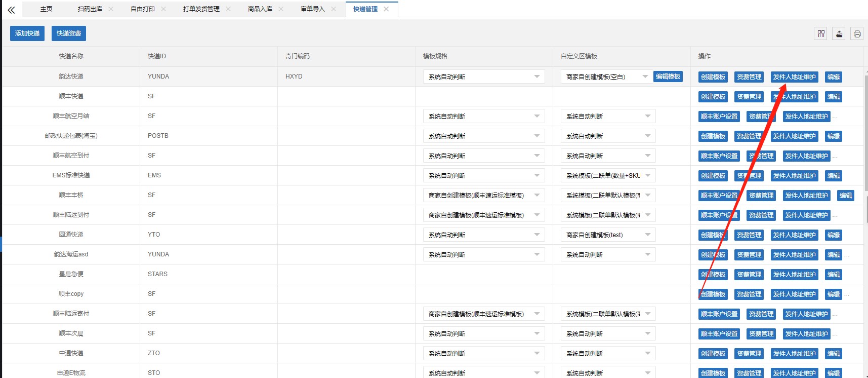
Task: Close the 快递管理 tab
Action: (386, 9)
